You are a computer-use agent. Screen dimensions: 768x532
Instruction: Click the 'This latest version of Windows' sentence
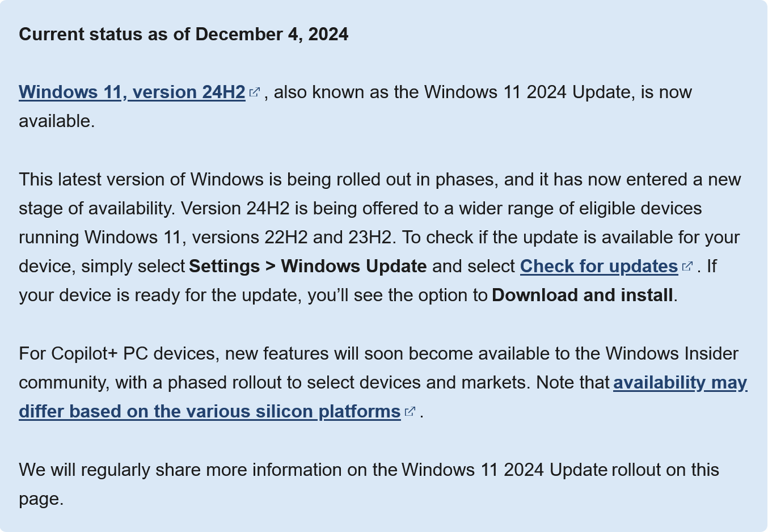click(x=142, y=179)
